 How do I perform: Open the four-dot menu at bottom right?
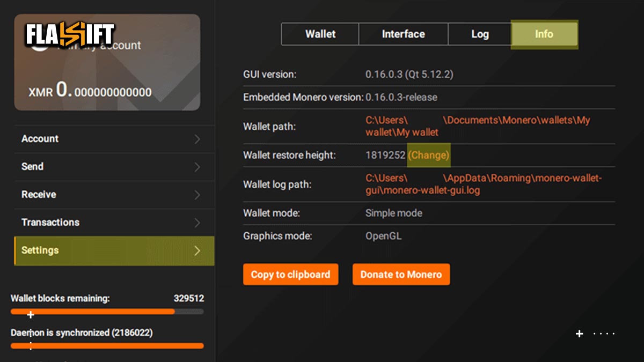(x=604, y=334)
